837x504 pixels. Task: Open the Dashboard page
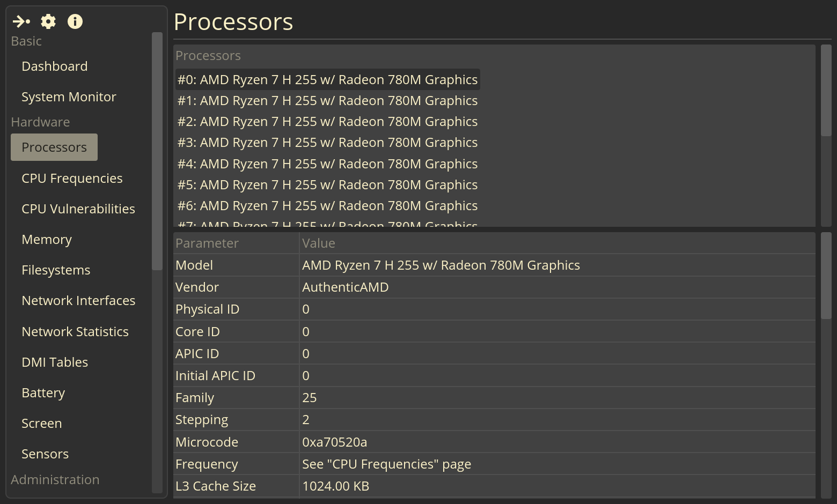pyautogui.click(x=54, y=66)
